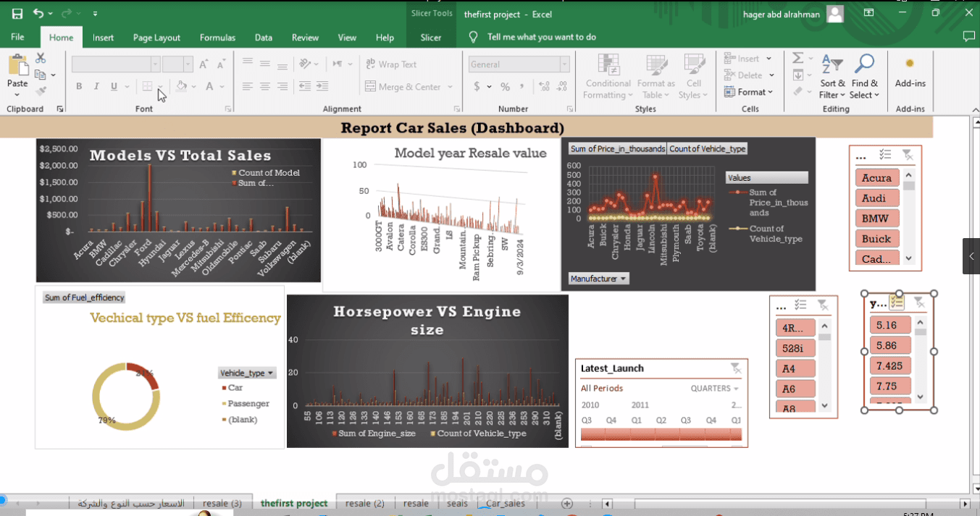Open the Paste options dropdown arrow

pos(17,95)
